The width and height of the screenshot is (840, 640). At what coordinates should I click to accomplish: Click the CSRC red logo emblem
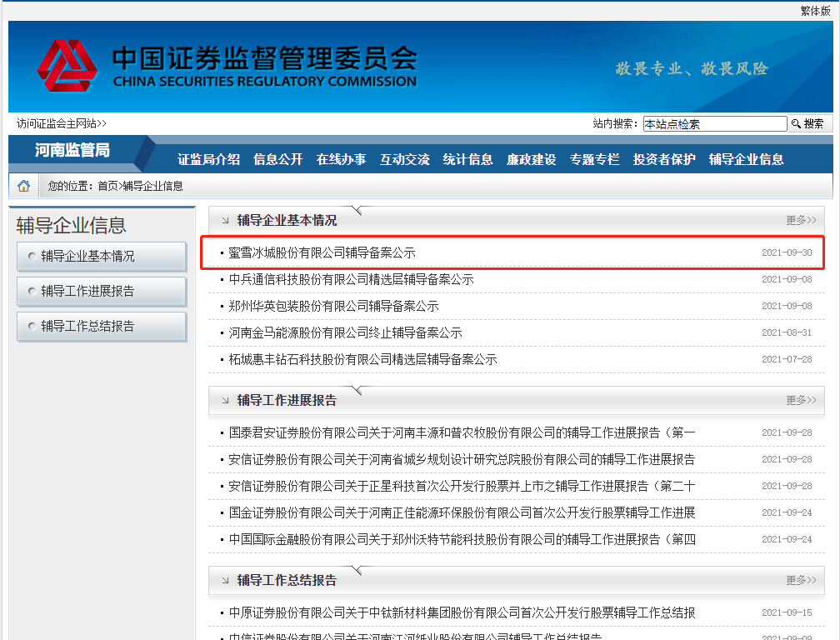pos(67,66)
